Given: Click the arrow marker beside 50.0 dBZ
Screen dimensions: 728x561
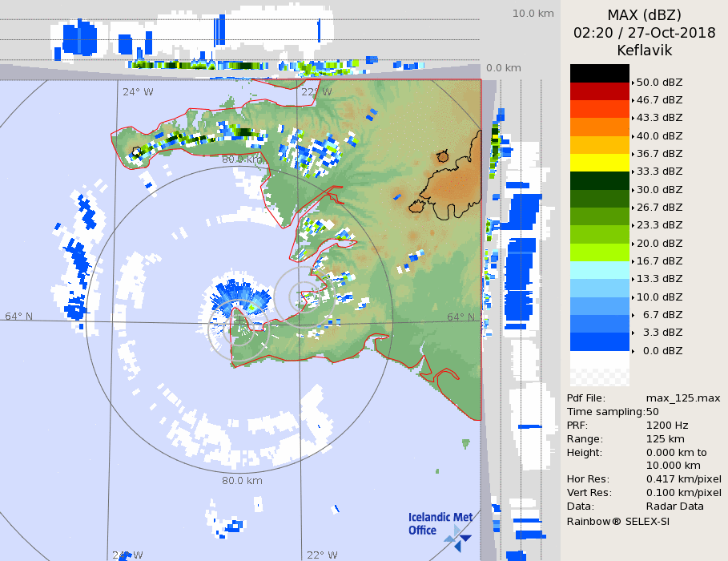Looking at the screenshot, I should [633, 83].
